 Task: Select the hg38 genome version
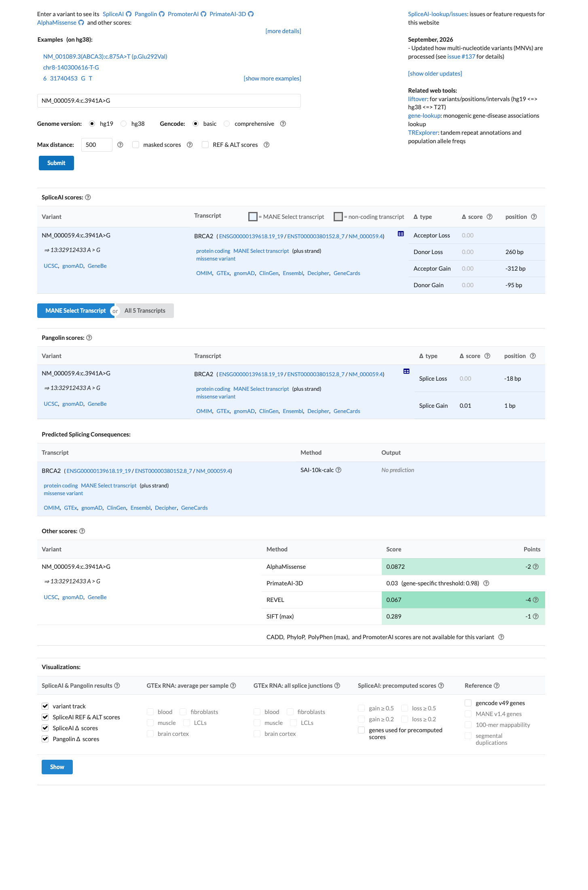click(124, 124)
